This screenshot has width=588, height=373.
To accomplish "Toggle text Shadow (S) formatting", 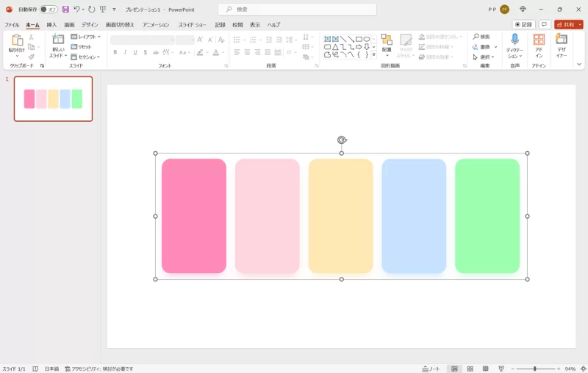I will (145, 52).
